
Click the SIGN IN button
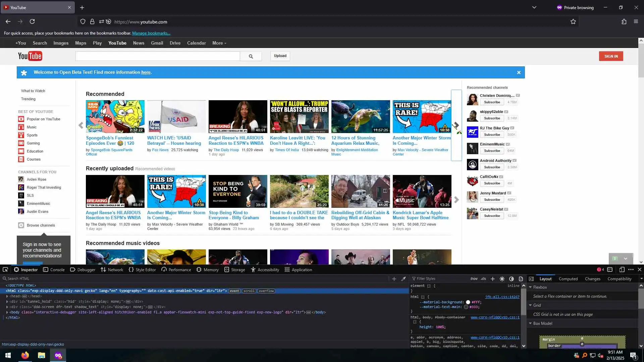[611, 56]
